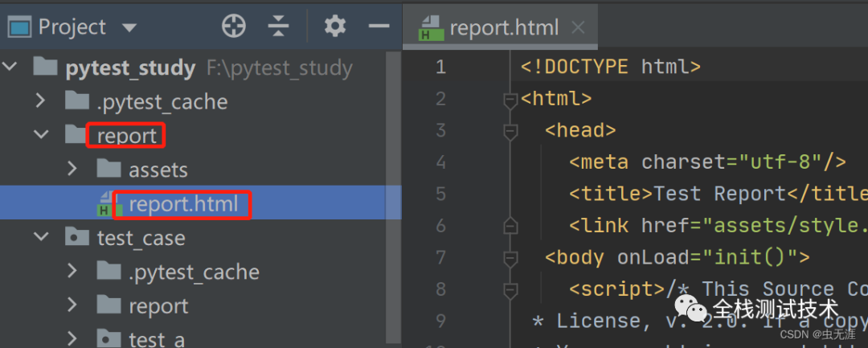Expand the test_a package
Image resolution: width=868 pixels, height=348 pixels.
pos(72,338)
